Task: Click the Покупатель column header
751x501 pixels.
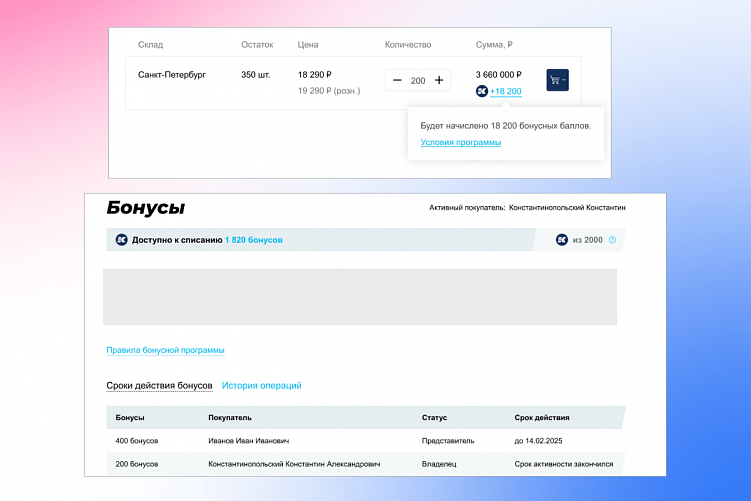Action: 230,418
